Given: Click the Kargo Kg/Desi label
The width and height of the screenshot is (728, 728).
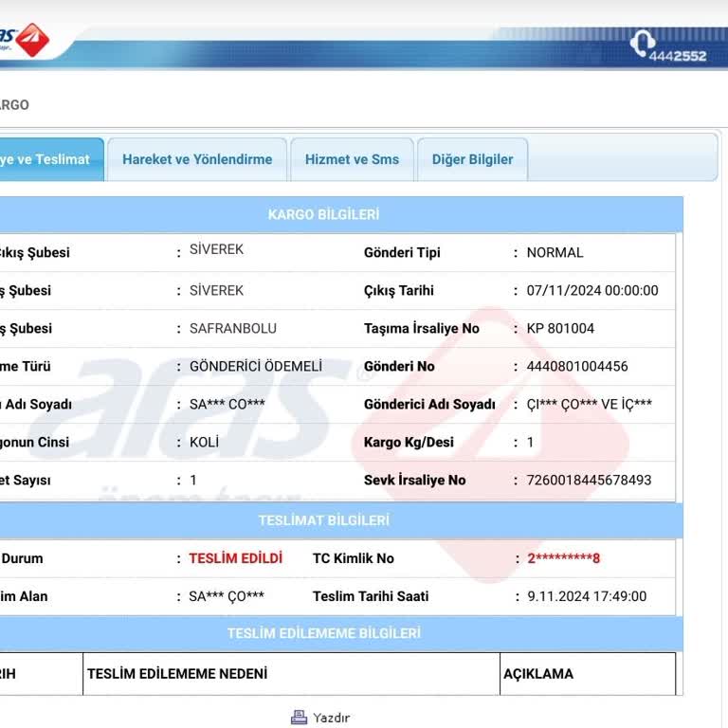Looking at the screenshot, I should pos(409,442).
